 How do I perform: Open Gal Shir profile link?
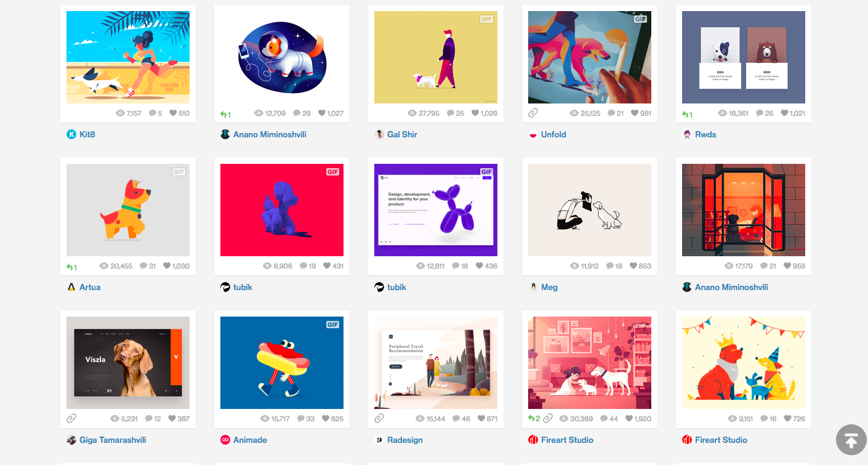(402, 134)
